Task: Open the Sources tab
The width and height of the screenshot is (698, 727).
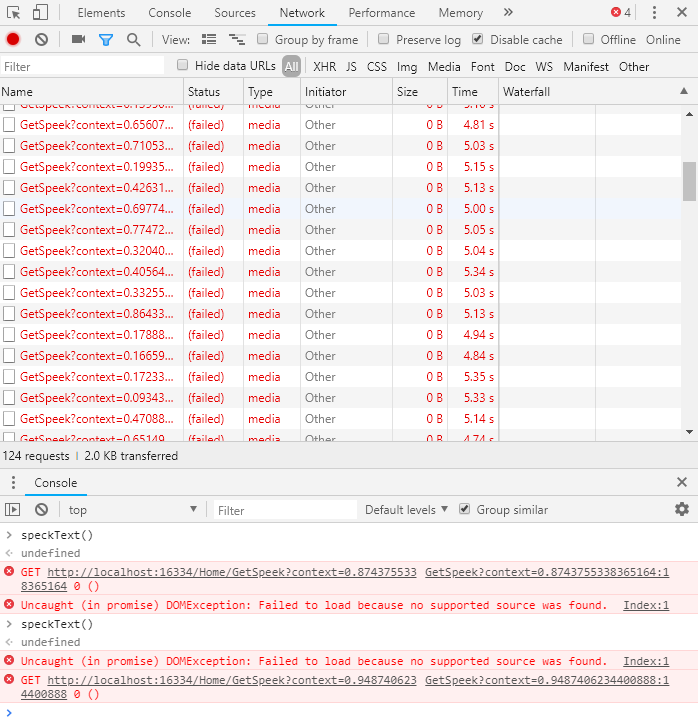Action: click(x=235, y=13)
